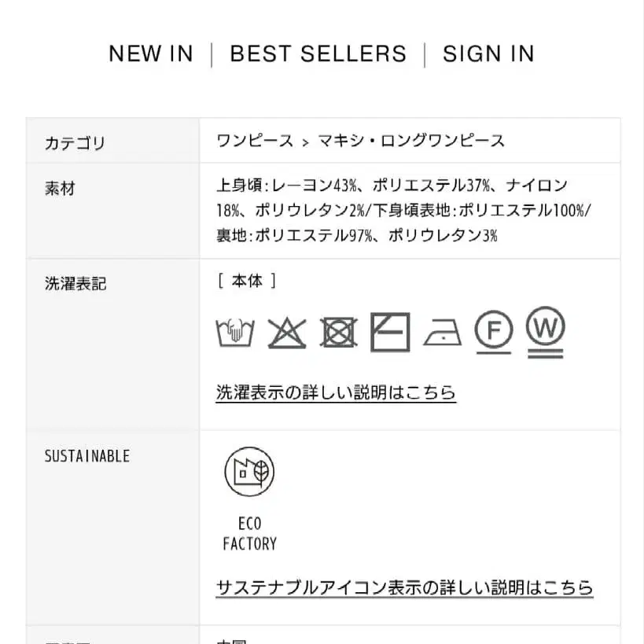Click the SUSTAINABLE row label

[87, 457]
